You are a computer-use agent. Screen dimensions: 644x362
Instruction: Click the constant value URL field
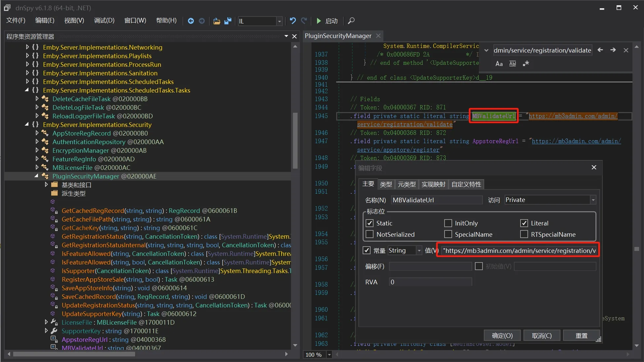(519, 251)
